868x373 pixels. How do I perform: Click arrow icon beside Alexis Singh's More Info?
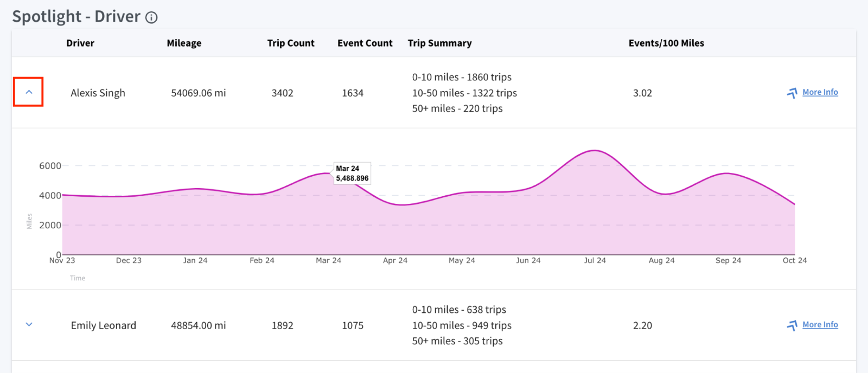(792, 93)
